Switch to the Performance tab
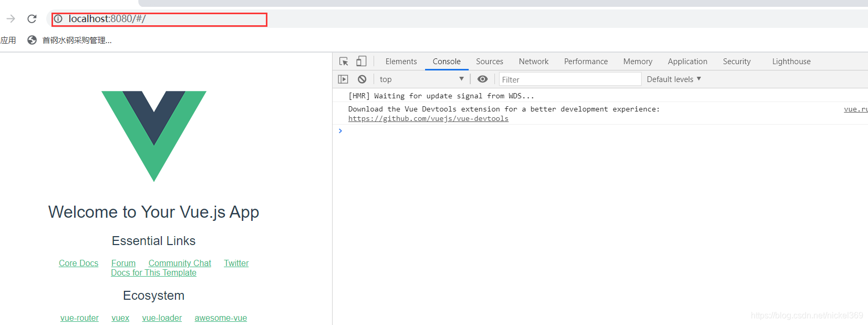 pos(586,62)
